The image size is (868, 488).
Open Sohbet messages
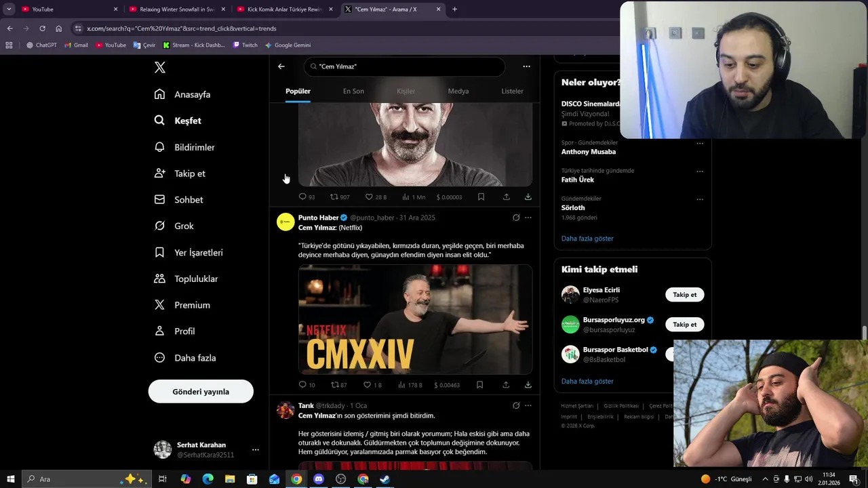click(x=178, y=200)
